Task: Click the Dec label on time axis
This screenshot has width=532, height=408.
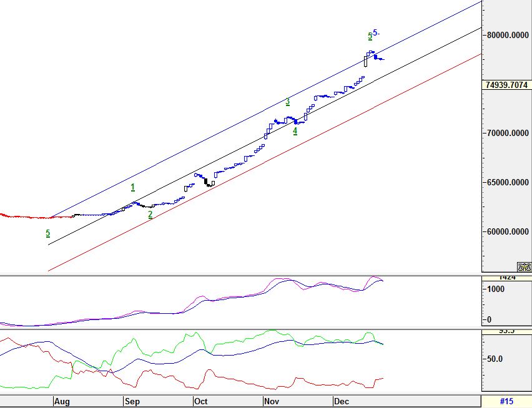Action: coord(340,401)
